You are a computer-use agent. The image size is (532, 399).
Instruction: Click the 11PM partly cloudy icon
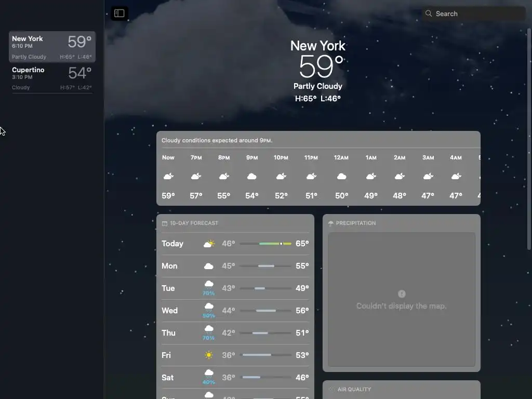pyautogui.click(x=311, y=176)
